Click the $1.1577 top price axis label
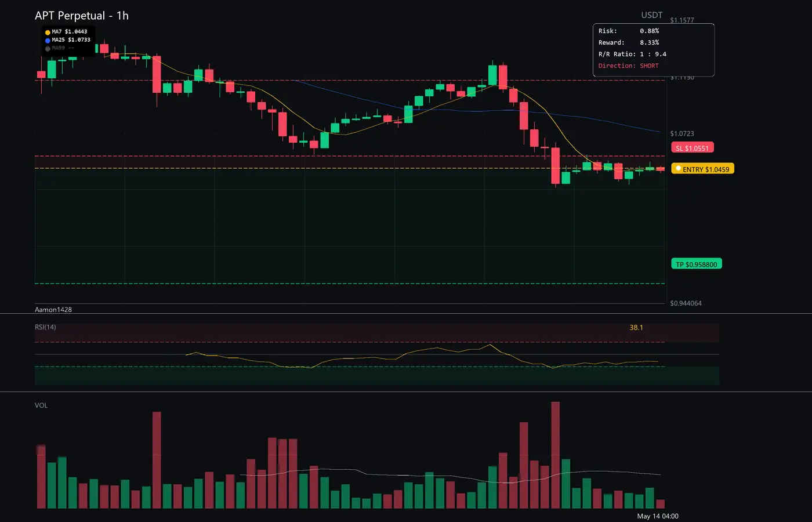812x522 pixels. coord(682,20)
